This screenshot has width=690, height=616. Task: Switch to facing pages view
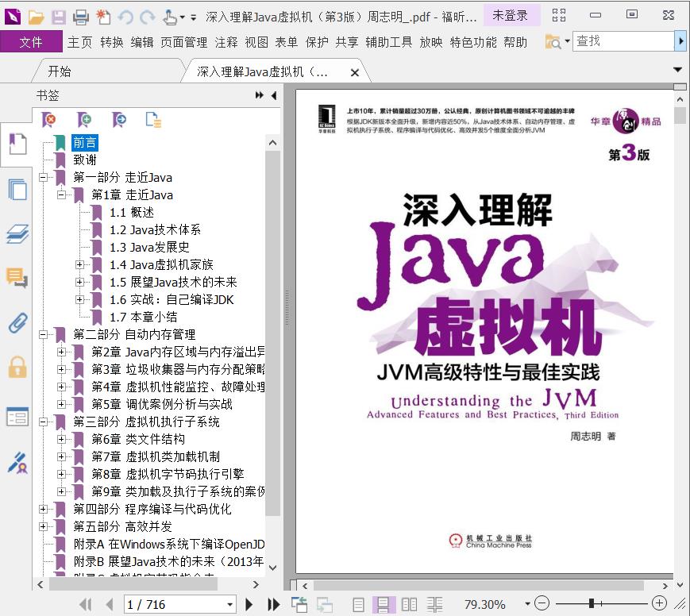pyautogui.click(x=409, y=605)
